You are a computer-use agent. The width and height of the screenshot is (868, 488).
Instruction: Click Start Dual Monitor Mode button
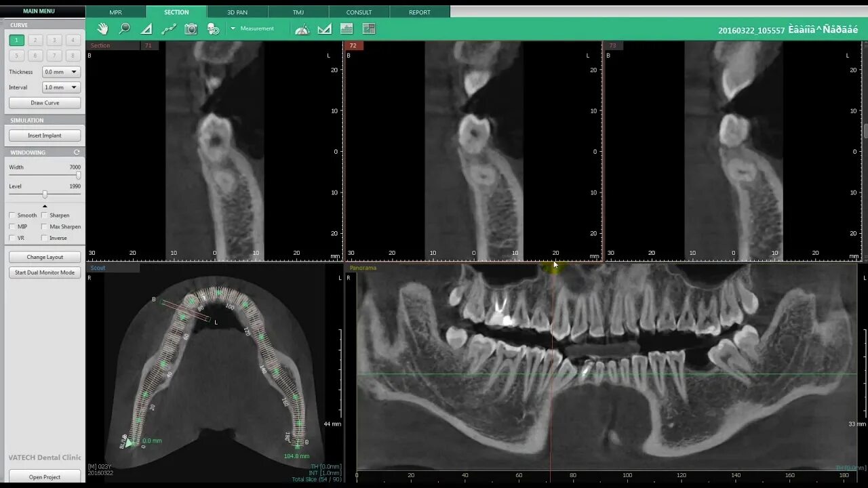(45, 272)
